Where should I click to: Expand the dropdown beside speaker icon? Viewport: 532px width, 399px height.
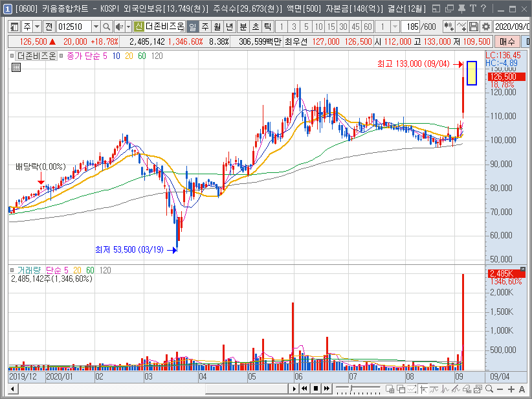pos(128,27)
